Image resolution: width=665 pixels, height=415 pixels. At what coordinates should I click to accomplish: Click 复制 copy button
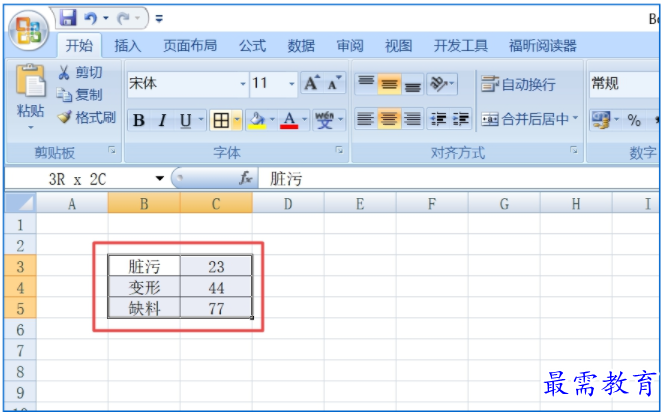tap(80, 95)
